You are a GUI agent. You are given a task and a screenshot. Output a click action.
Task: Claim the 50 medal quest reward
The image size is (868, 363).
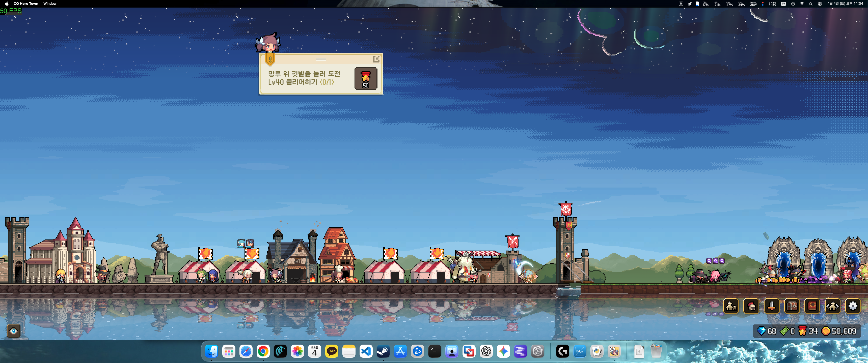(366, 78)
